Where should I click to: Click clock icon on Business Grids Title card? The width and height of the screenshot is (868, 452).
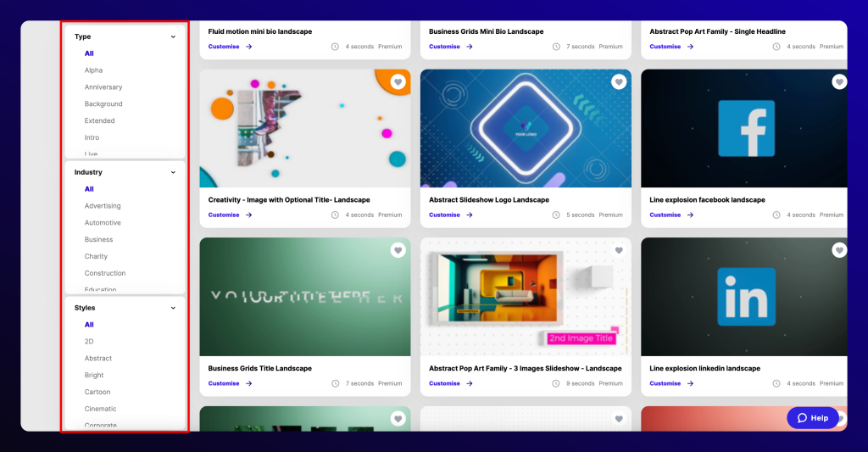[x=335, y=383]
